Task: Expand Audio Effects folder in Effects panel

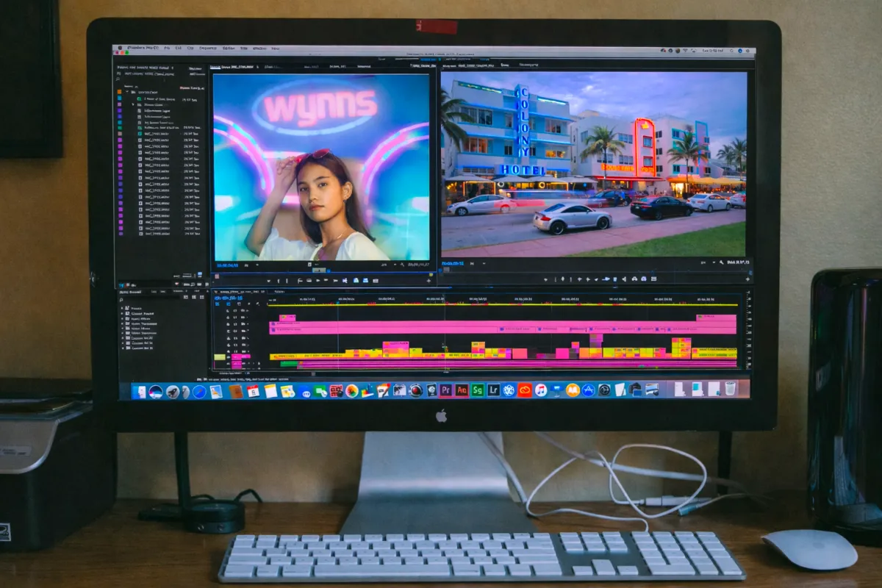Action: (x=122, y=318)
